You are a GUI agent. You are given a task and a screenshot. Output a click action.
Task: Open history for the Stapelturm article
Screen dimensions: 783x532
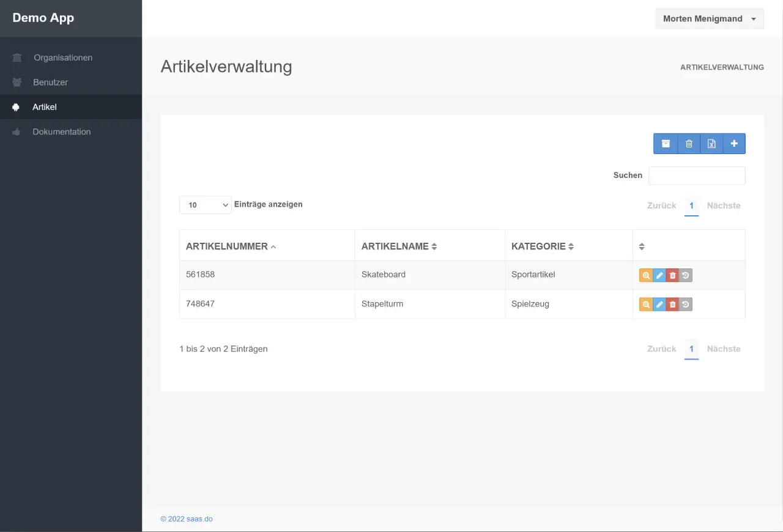tap(686, 304)
